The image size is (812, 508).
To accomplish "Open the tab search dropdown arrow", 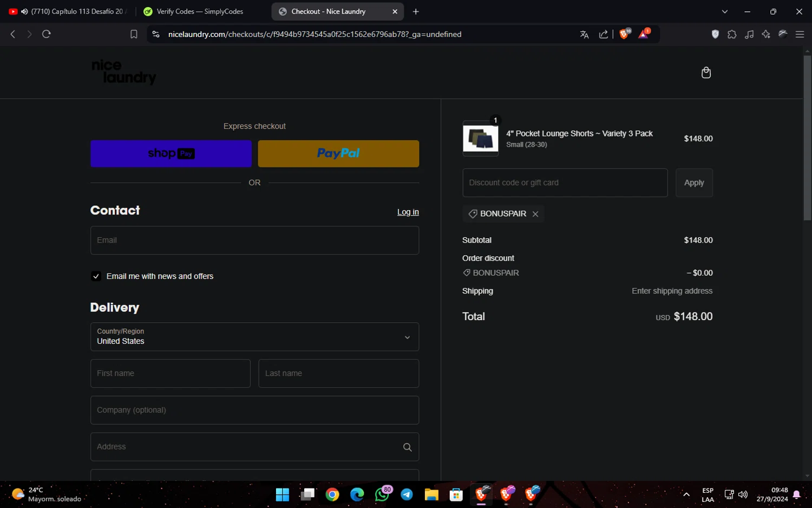I will click(725, 11).
